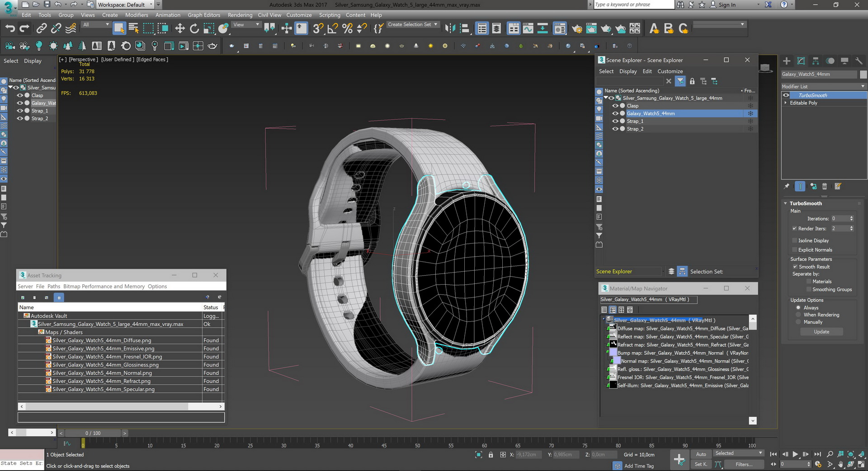
Task: Select the When Rendering update option
Action: pyautogui.click(x=798, y=315)
